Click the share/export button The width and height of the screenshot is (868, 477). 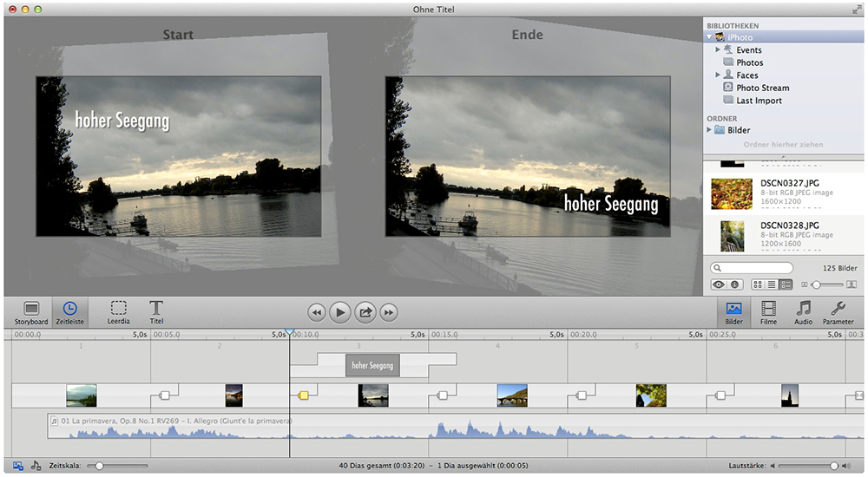tap(365, 312)
